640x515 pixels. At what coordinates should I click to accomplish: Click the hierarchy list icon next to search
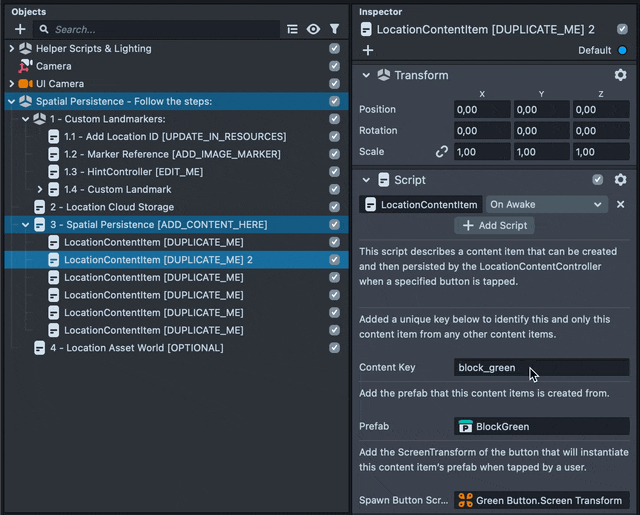292,30
